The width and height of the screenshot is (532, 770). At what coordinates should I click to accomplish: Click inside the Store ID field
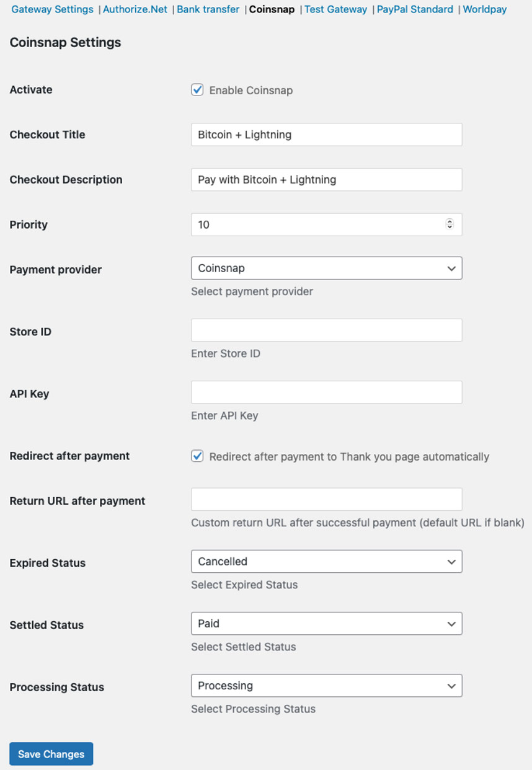pos(326,330)
